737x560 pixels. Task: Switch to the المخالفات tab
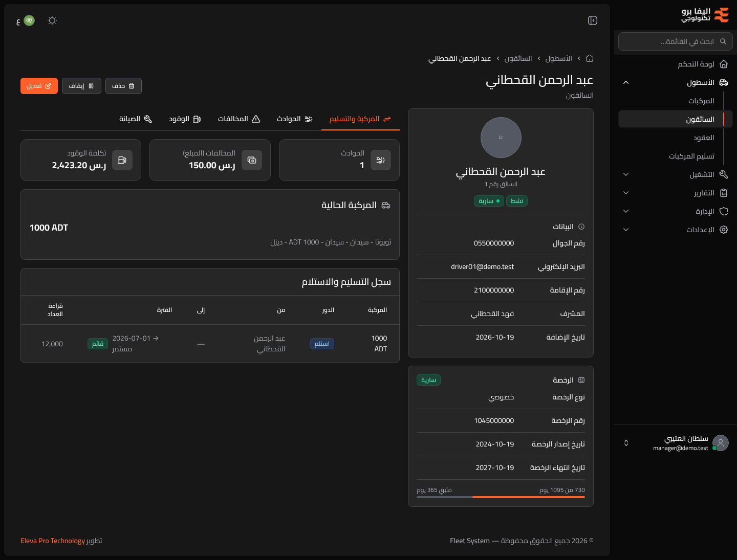239,119
